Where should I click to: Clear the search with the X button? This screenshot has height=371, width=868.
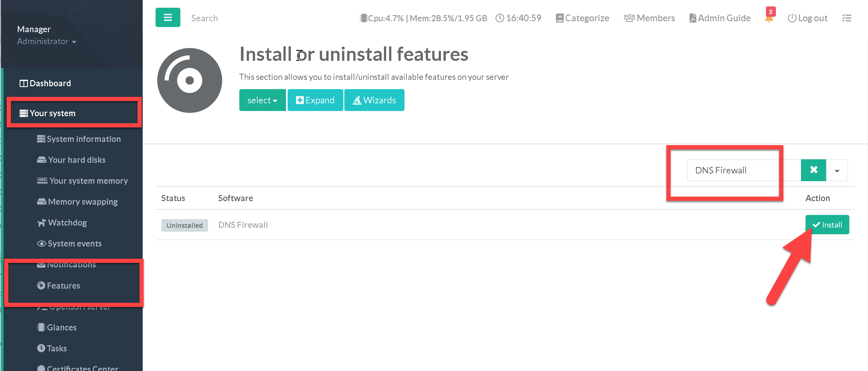click(x=813, y=170)
